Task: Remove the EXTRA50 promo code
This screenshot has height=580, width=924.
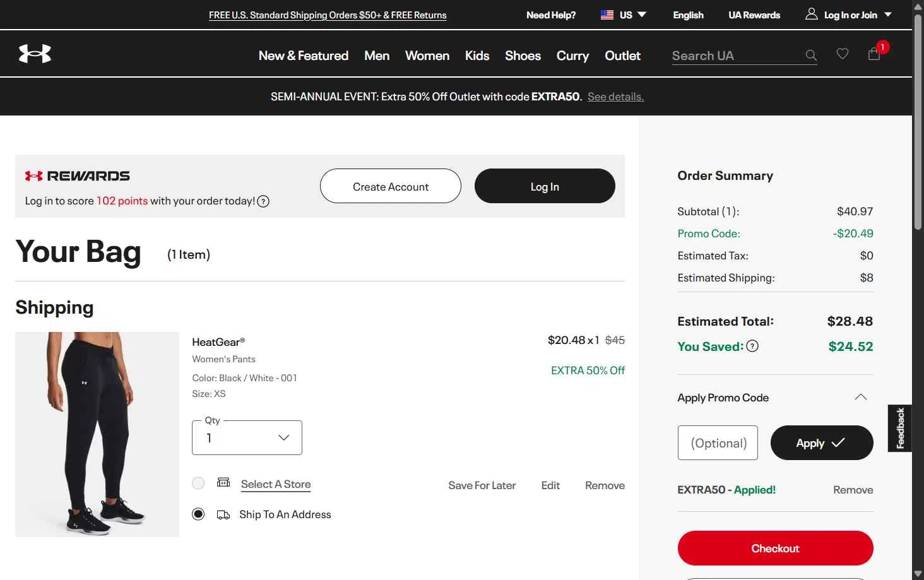Action: tap(853, 490)
